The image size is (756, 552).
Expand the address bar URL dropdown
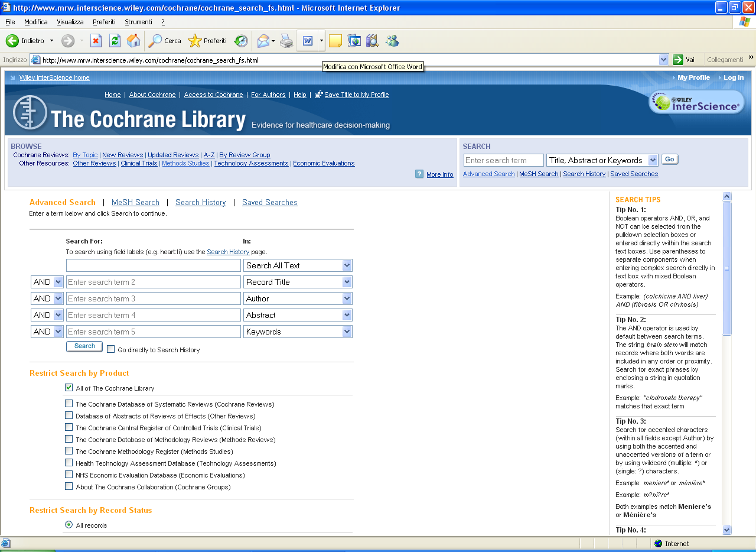point(664,60)
